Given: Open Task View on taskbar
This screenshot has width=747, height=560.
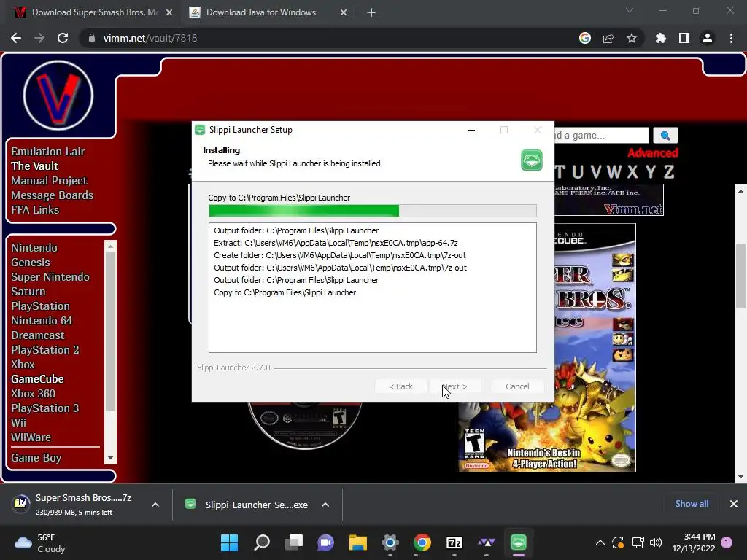Looking at the screenshot, I should [x=294, y=542].
